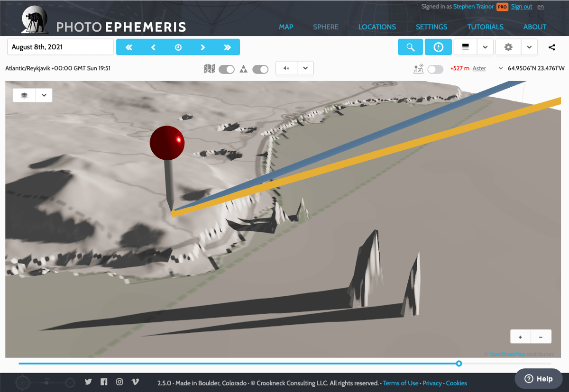This screenshot has height=392, width=569.
Task: Enable the light analysis toggle near Aster
Action: pos(435,69)
